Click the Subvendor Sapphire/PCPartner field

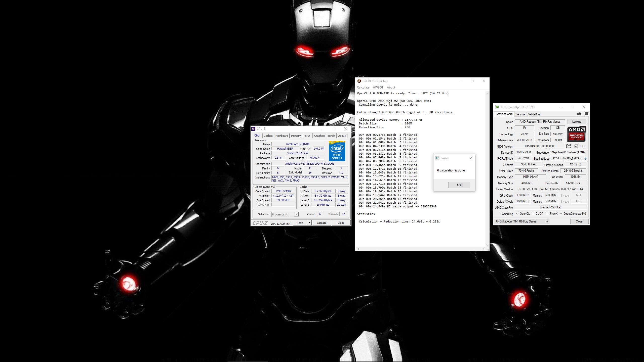[568, 152]
